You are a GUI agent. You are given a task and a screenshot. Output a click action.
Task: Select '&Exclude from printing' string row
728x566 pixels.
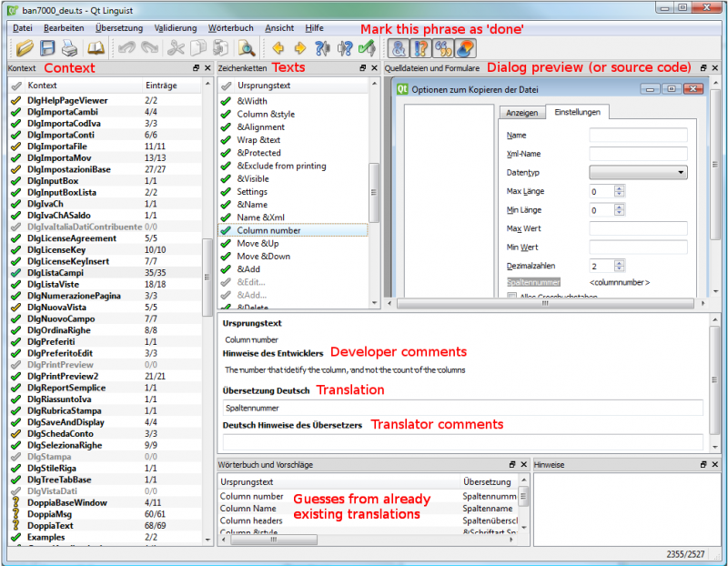click(x=293, y=166)
